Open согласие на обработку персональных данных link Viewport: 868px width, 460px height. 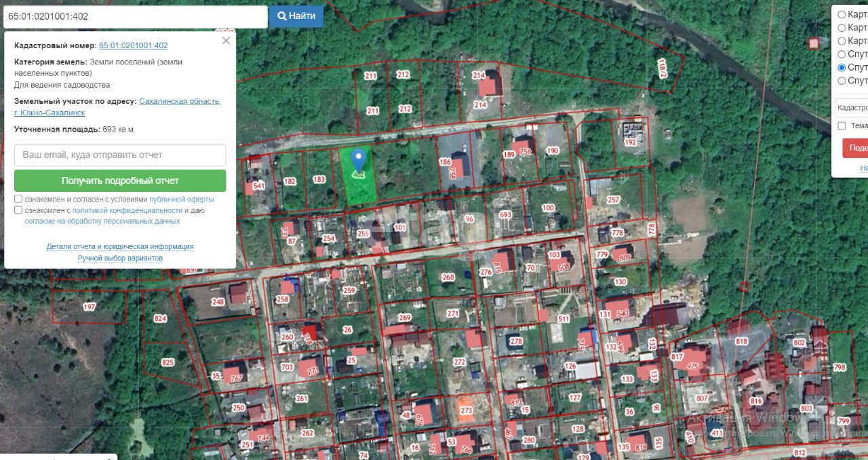[x=102, y=221]
